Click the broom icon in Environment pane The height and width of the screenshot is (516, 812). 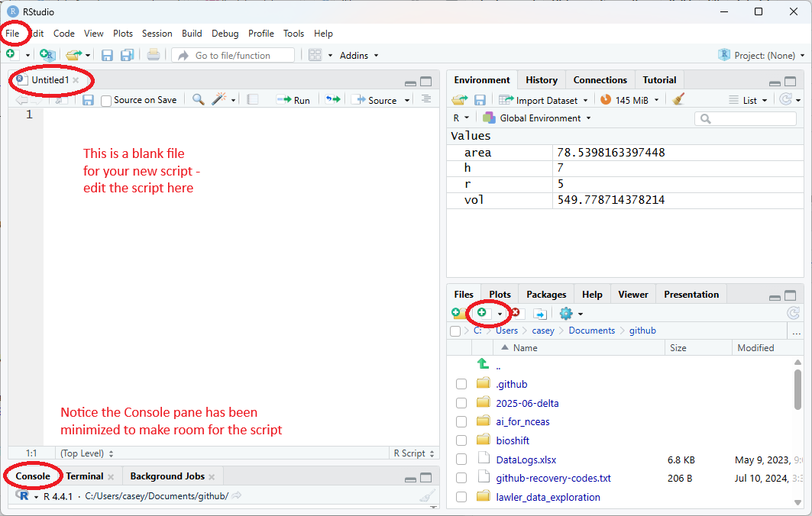[x=678, y=100]
